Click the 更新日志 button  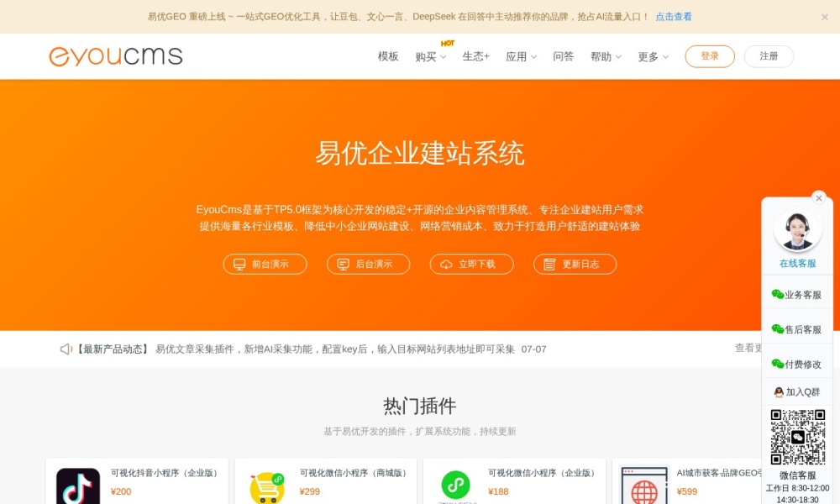575,264
